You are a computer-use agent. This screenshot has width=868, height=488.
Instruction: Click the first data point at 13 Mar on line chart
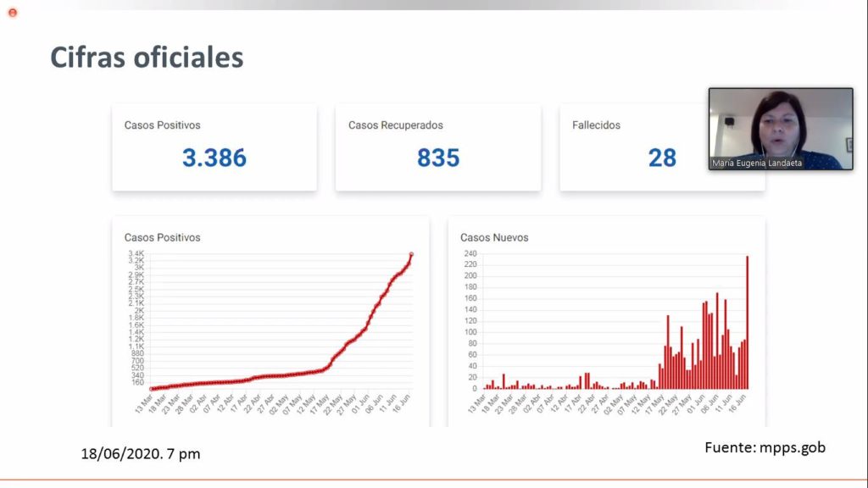click(x=152, y=389)
